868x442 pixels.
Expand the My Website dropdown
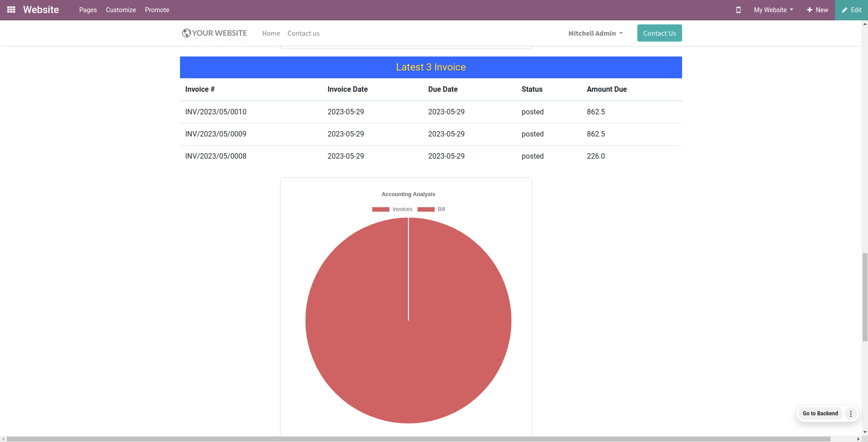(773, 10)
